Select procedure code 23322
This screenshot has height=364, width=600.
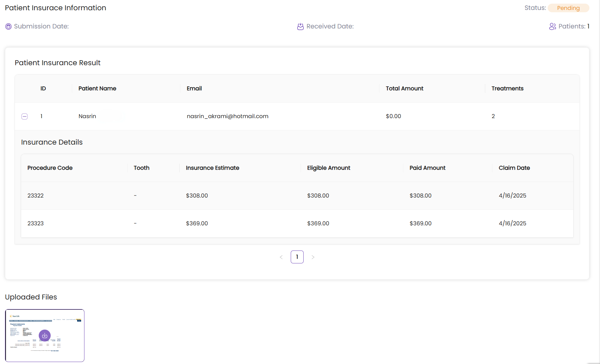click(x=36, y=196)
